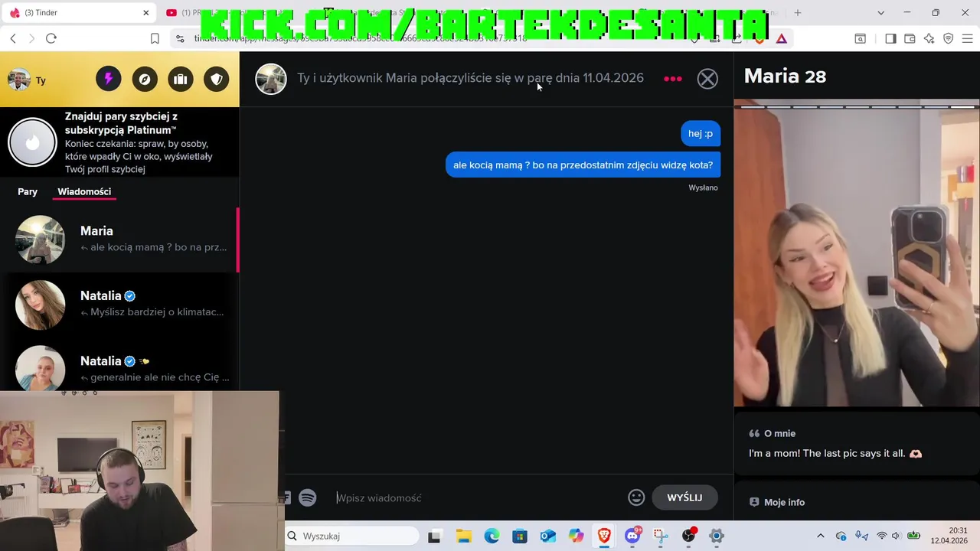Click the Windows taskbar search box
This screenshot has height=551, width=980.
click(x=351, y=536)
